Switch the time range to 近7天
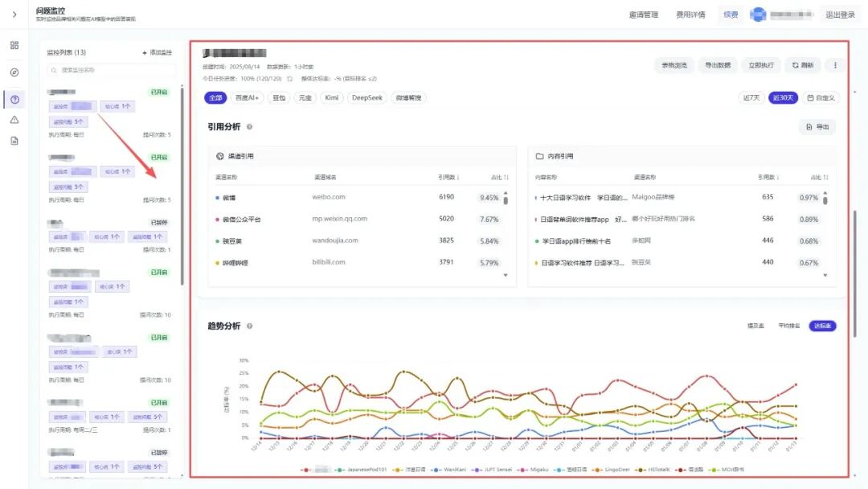Screen dimensions: 868x489 [751, 98]
